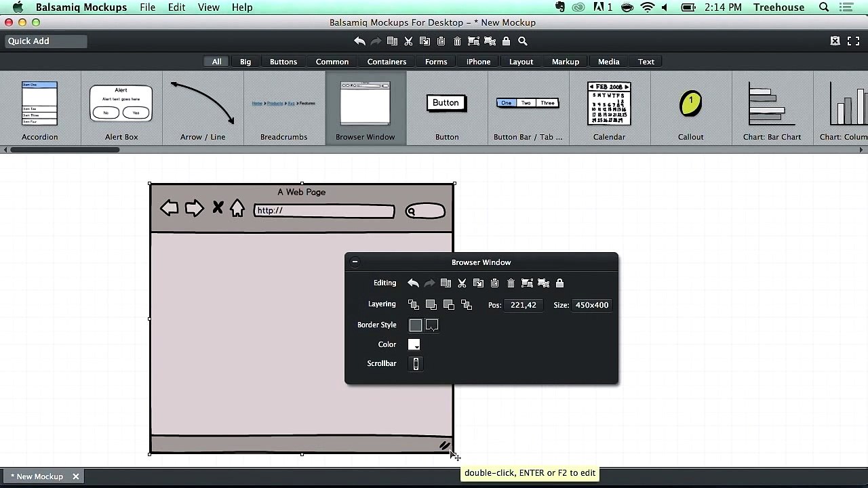Viewport: 868px width, 488px height.
Task: Click Undo in the top toolbar
Action: point(359,41)
